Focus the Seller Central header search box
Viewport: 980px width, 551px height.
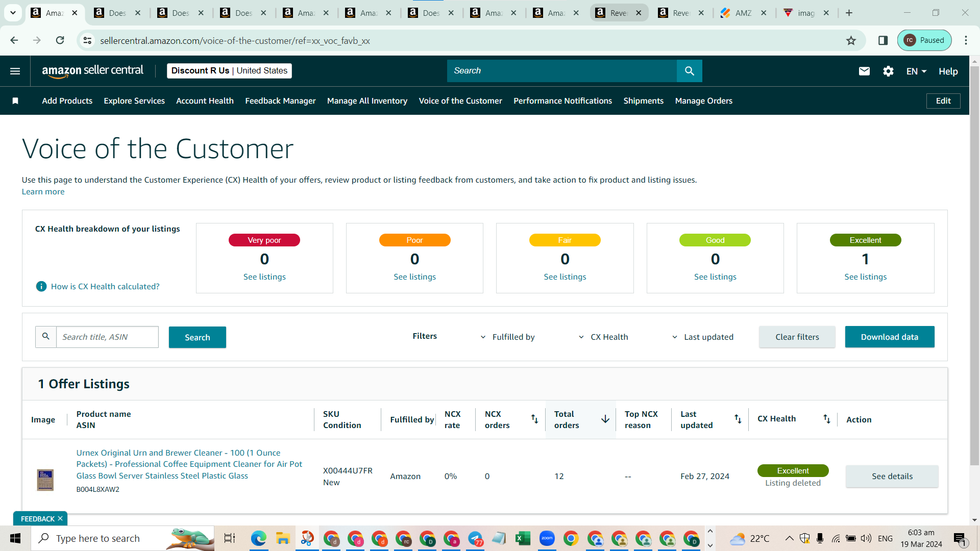coord(562,71)
